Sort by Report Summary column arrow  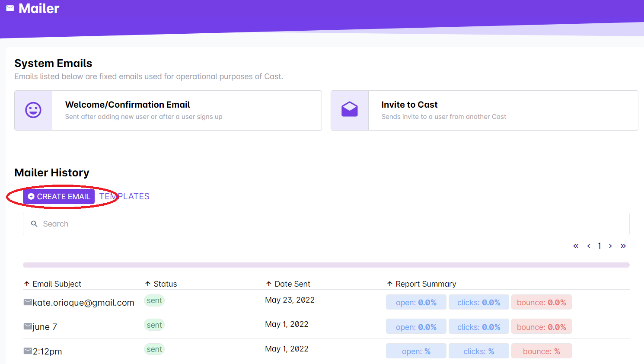pos(390,284)
